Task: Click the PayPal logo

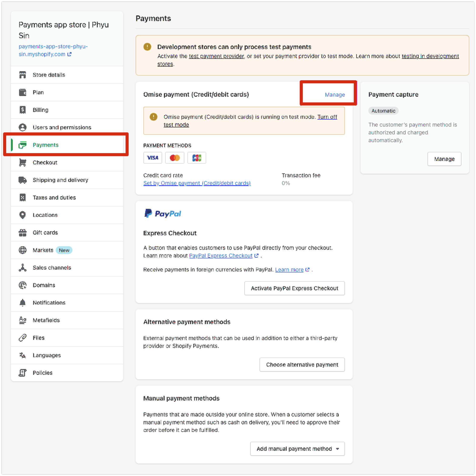Action: [x=163, y=213]
